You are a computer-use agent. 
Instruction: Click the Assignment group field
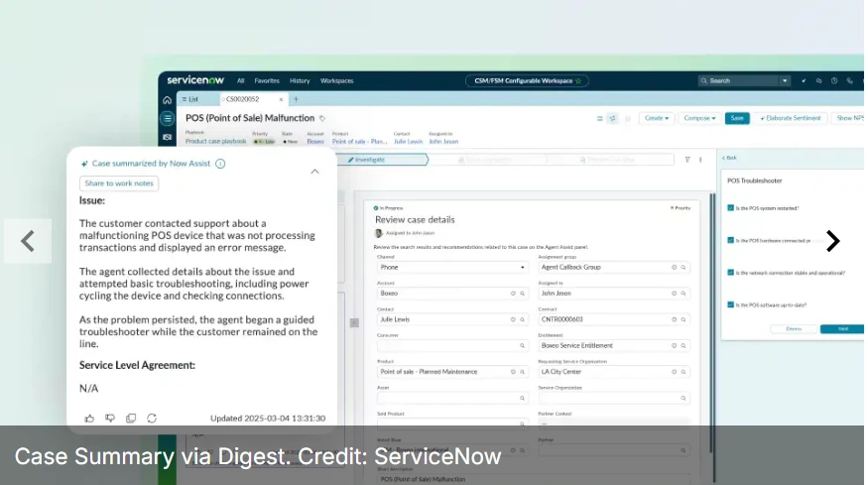[x=614, y=267]
